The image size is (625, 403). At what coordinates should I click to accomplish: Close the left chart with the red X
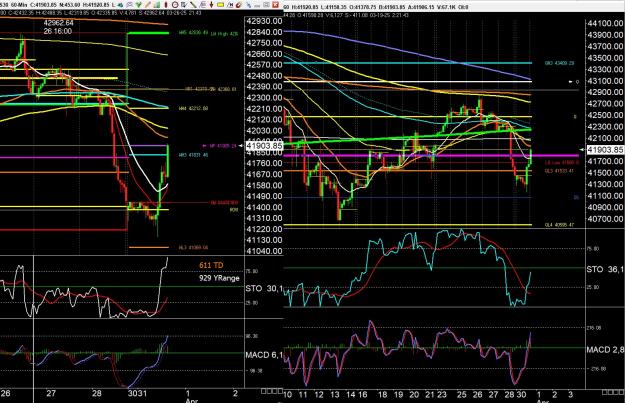click(275, 5)
